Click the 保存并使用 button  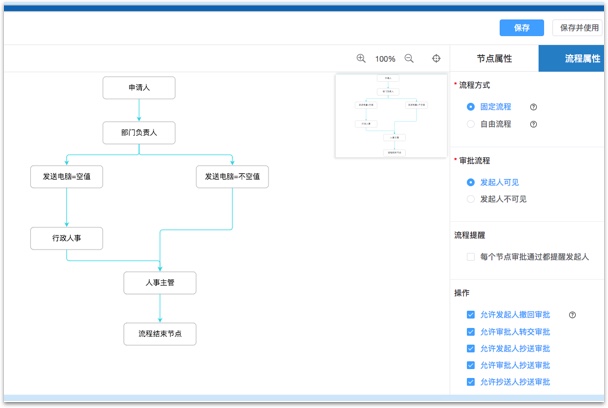(579, 28)
